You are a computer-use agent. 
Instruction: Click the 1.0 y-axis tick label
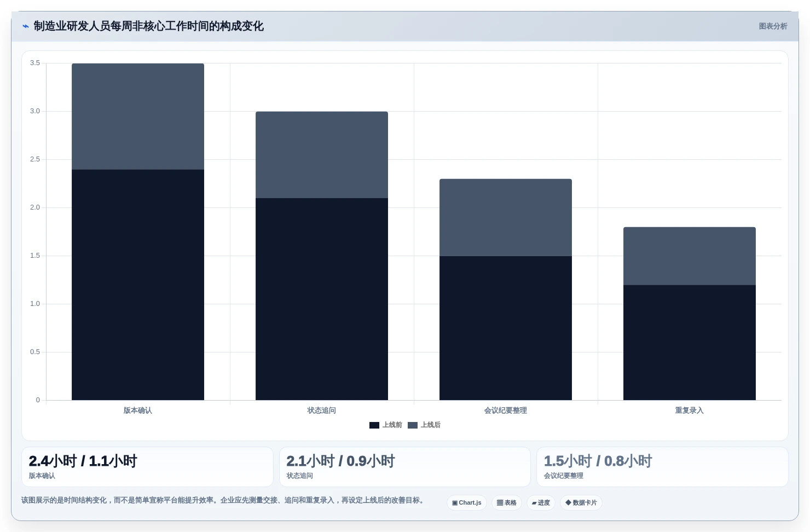pyautogui.click(x=35, y=304)
